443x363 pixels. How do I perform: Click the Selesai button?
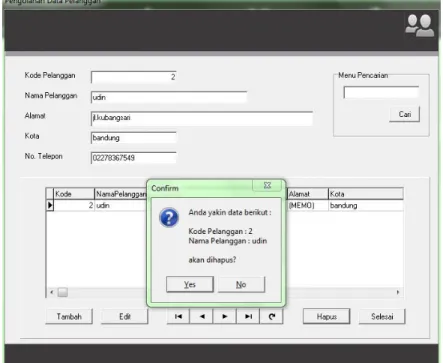[382, 316]
